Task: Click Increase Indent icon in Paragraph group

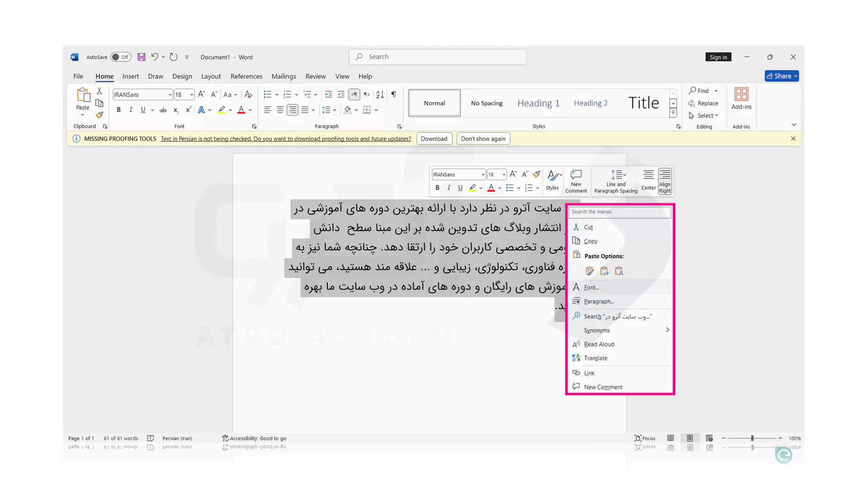Action: 341,94
